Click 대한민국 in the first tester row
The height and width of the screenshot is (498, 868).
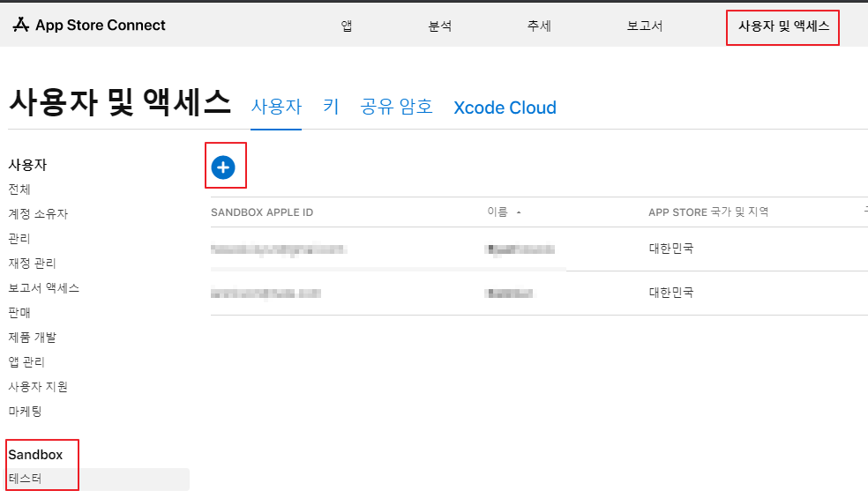[671, 248]
